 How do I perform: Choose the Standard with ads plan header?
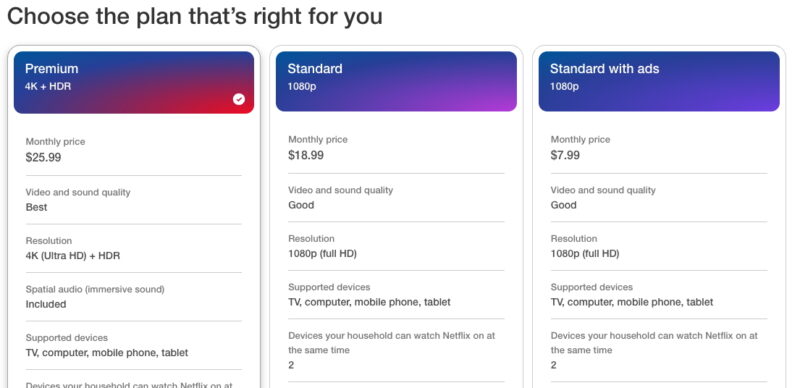click(659, 81)
